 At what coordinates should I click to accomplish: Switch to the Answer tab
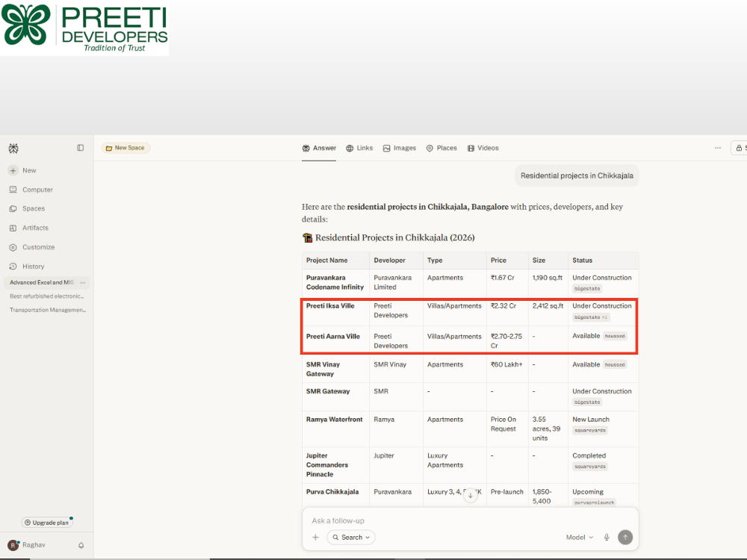(319, 148)
